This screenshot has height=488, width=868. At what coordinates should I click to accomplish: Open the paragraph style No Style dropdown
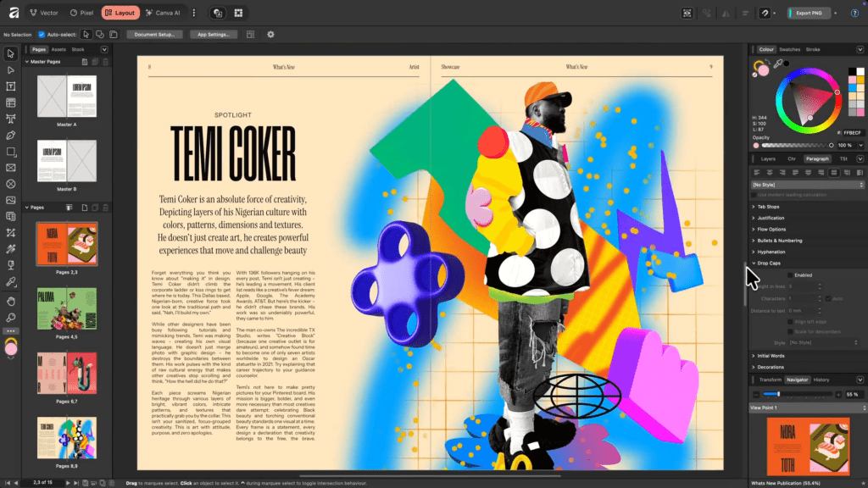pyautogui.click(x=805, y=184)
